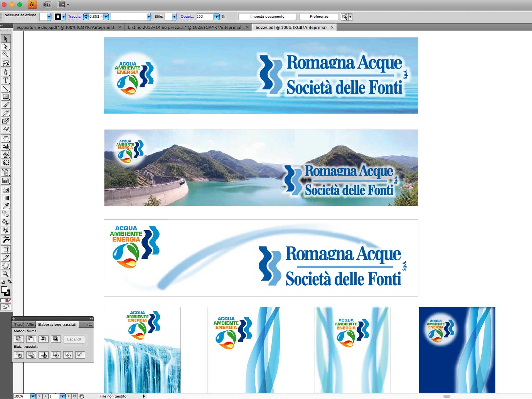The image size is (532, 399).
Task: Select the Zoom magnifier tool
Action: (x=6, y=274)
